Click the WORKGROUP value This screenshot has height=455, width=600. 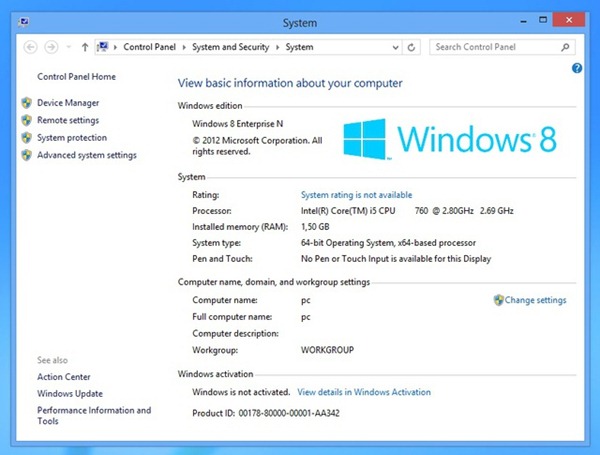point(328,350)
